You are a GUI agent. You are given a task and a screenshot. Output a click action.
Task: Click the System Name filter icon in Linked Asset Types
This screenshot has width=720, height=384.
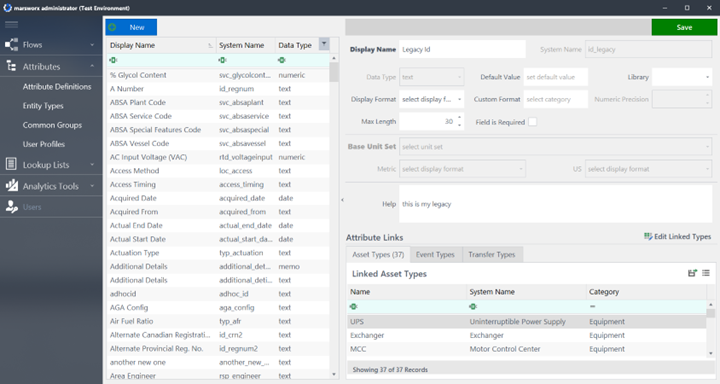click(473, 306)
